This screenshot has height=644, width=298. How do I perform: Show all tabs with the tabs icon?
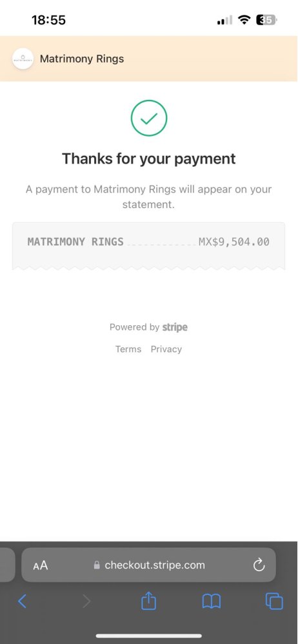tap(274, 601)
